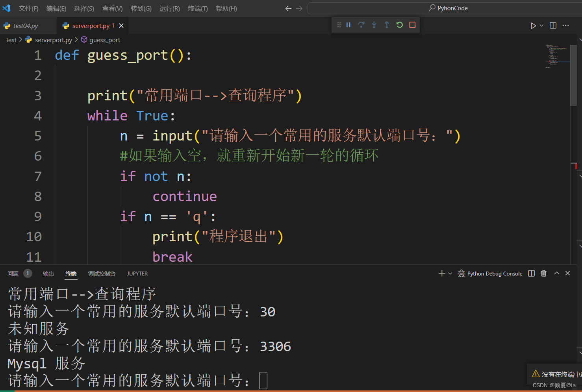
Task: Grab the debug toolbar drag handle
Action: tap(339, 25)
